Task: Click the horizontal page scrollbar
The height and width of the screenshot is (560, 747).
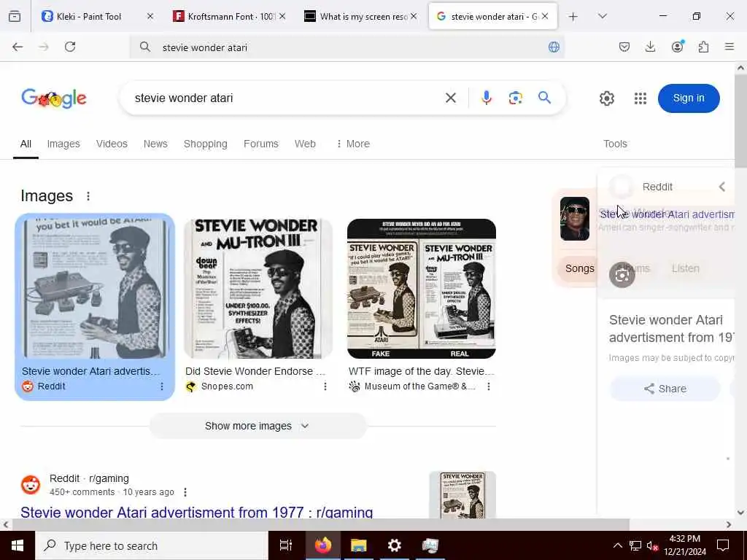Action: (321, 524)
